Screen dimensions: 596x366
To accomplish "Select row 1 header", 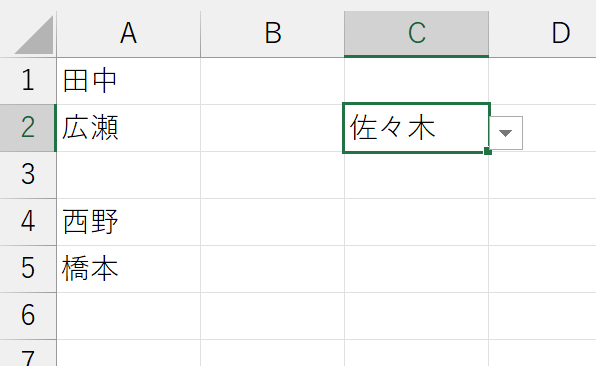I will 28,81.
